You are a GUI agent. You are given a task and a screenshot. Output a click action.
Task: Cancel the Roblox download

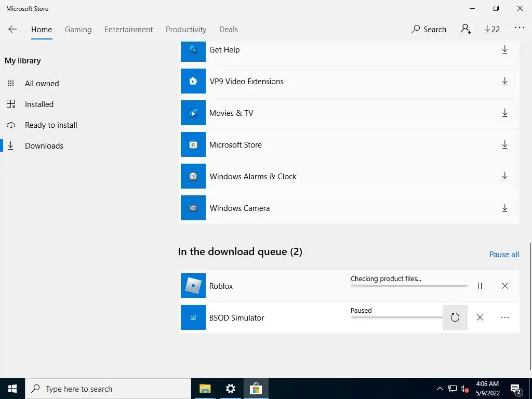pos(505,286)
